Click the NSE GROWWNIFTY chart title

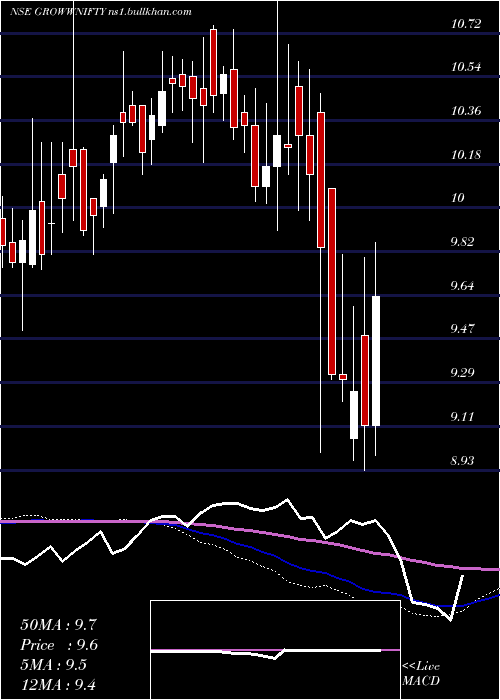tap(101, 12)
